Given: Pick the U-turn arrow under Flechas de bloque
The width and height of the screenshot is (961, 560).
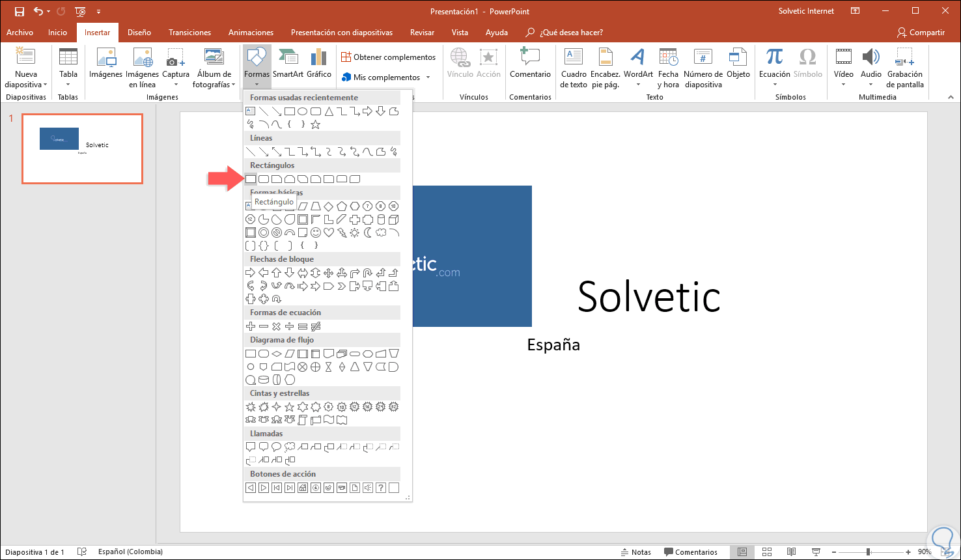Looking at the screenshot, I should [368, 273].
